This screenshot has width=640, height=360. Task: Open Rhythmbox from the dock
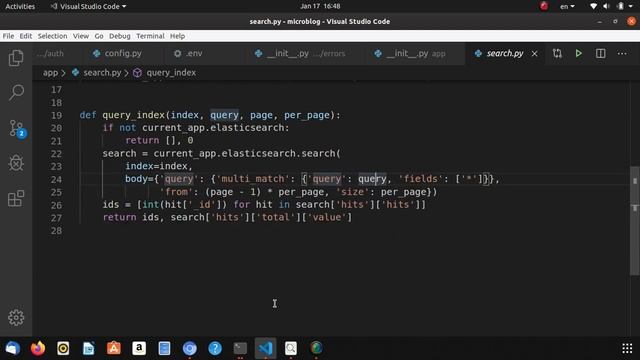pos(63,348)
